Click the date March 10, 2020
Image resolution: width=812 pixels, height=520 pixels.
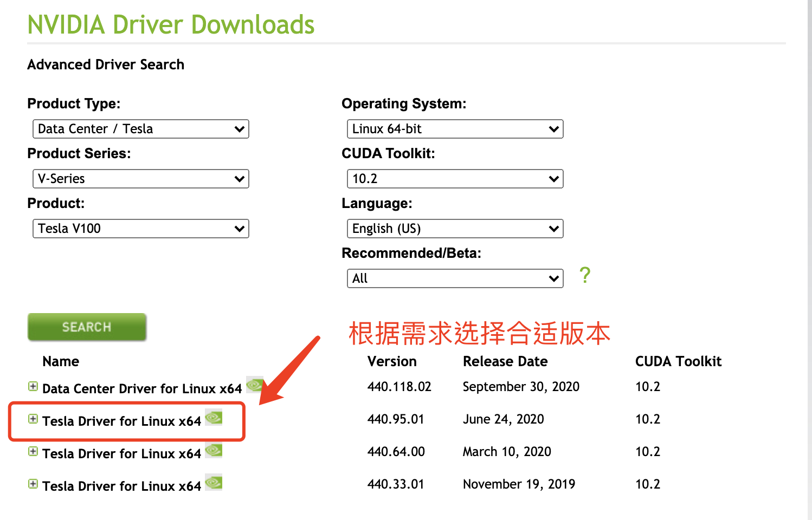[507, 452]
